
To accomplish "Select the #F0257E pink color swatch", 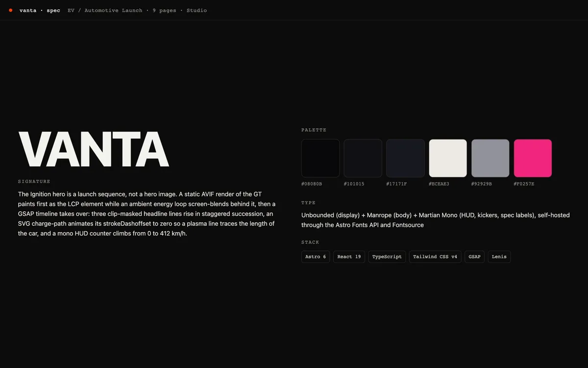I will point(533,158).
